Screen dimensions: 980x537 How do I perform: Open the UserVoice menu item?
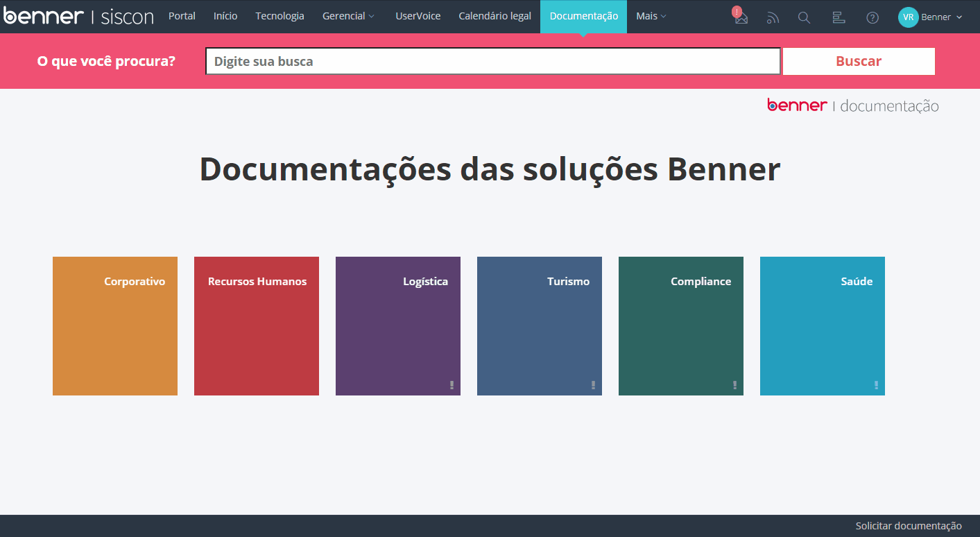pyautogui.click(x=418, y=16)
